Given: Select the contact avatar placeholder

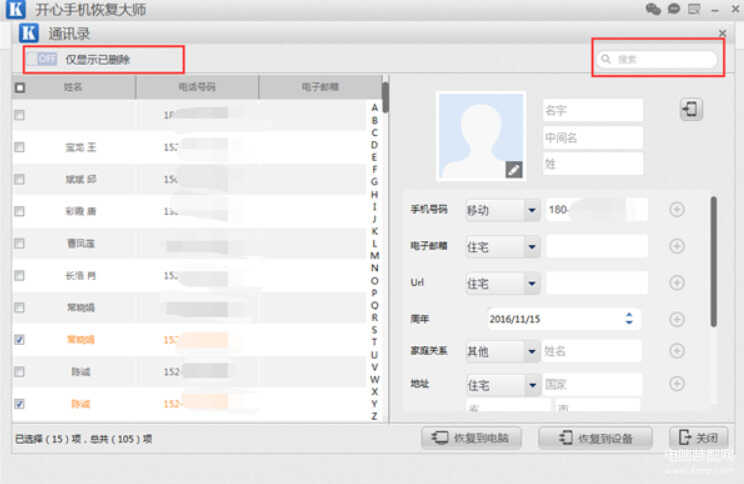Looking at the screenshot, I should [481, 136].
